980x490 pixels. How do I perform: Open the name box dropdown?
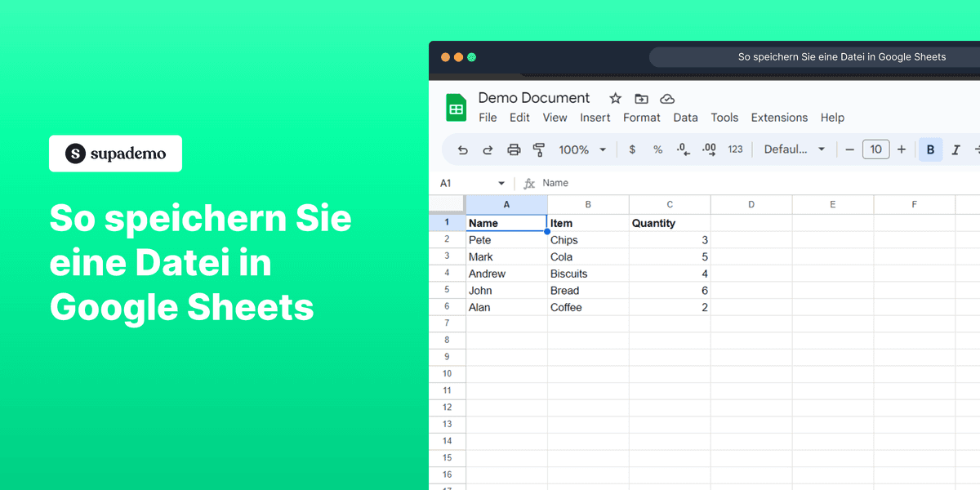click(501, 183)
